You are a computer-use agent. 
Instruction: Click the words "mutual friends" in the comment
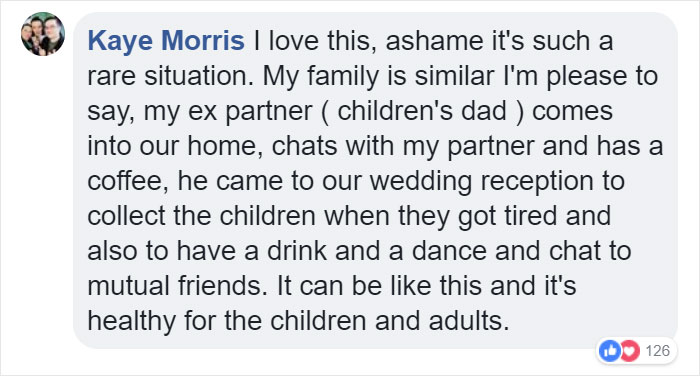(x=177, y=286)
